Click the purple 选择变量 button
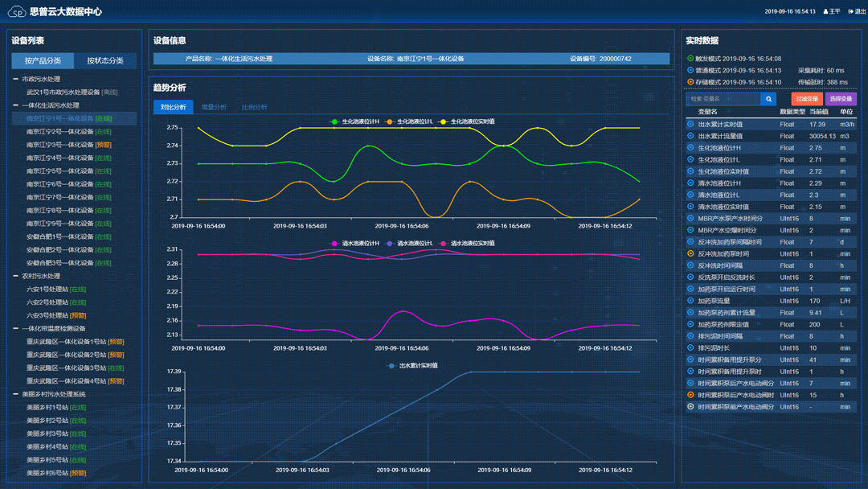Image resolution: width=868 pixels, height=489 pixels. (x=841, y=99)
